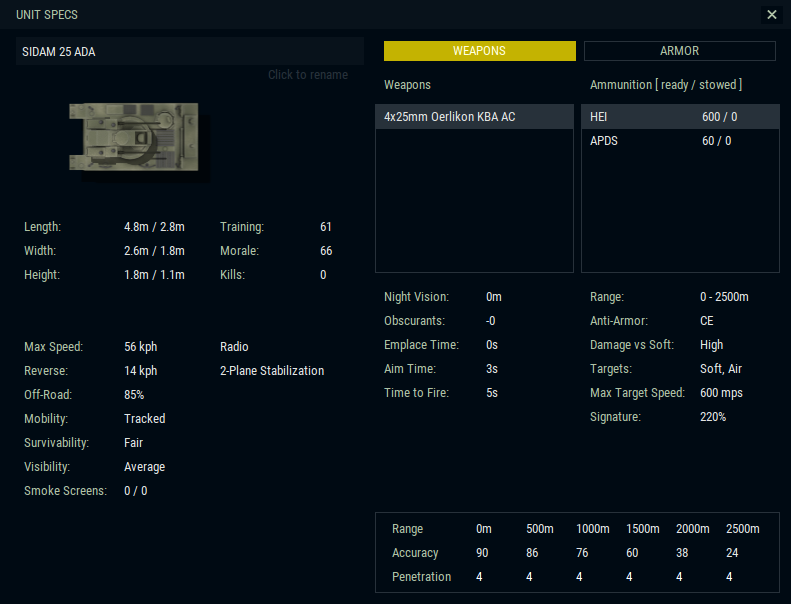Click the Off-Road value 85%
Image resolution: width=791 pixels, height=604 pixels.
coord(134,395)
